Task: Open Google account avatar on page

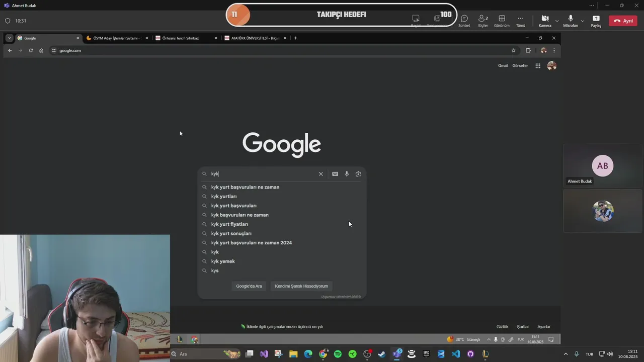Action: (x=552, y=66)
